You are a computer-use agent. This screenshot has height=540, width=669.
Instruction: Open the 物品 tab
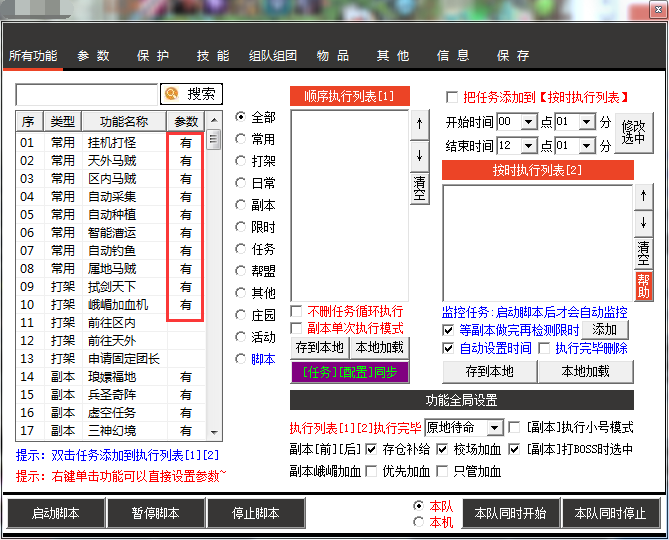pos(333,56)
